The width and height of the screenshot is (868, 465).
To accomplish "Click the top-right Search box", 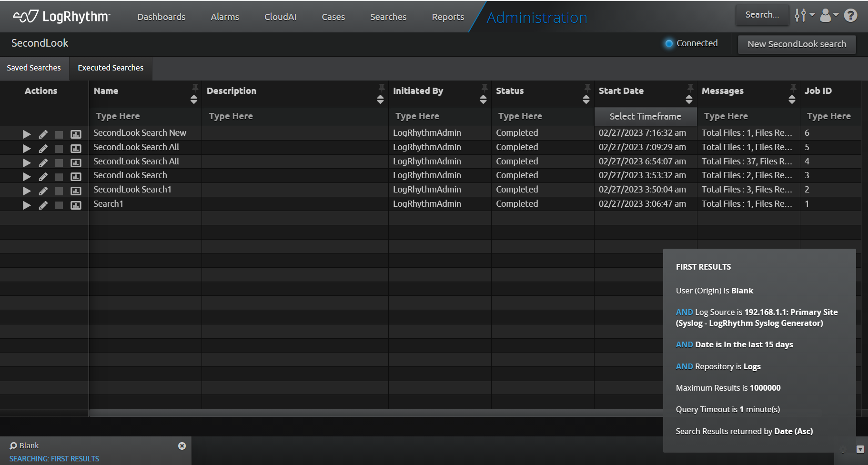I will tap(762, 15).
